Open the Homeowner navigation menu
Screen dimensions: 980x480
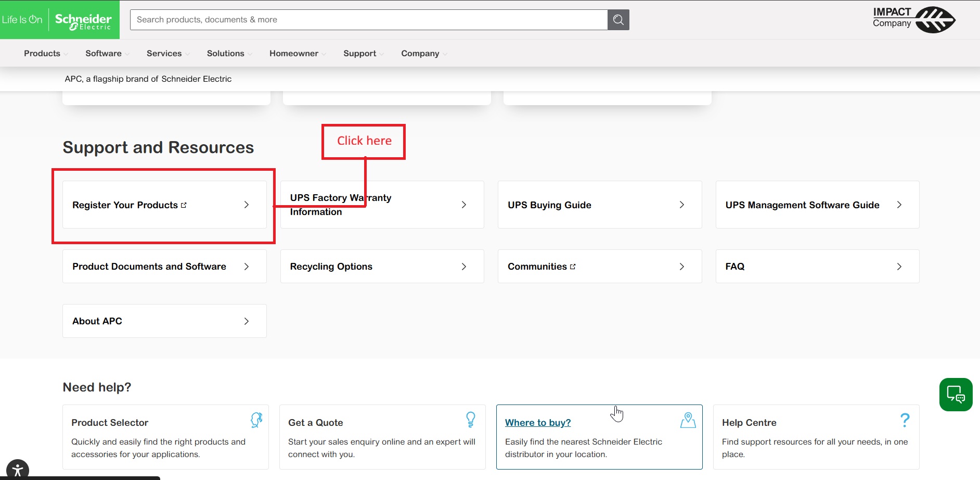(x=294, y=54)
